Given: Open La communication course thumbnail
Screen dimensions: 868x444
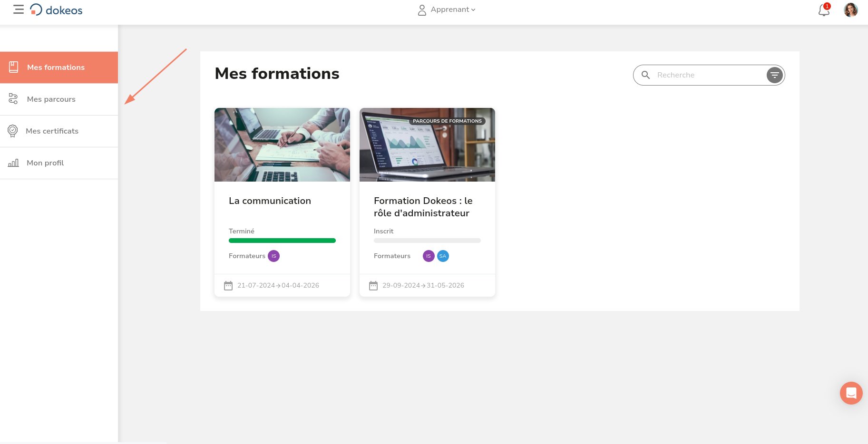Looking at the screenshot, I should (282, 145).
